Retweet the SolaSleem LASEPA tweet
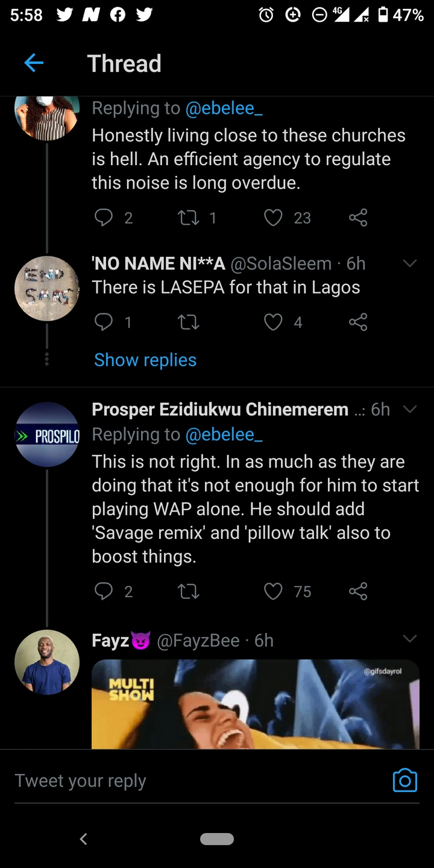The width and height of the screenshot is (434, 868). [189, 322]
